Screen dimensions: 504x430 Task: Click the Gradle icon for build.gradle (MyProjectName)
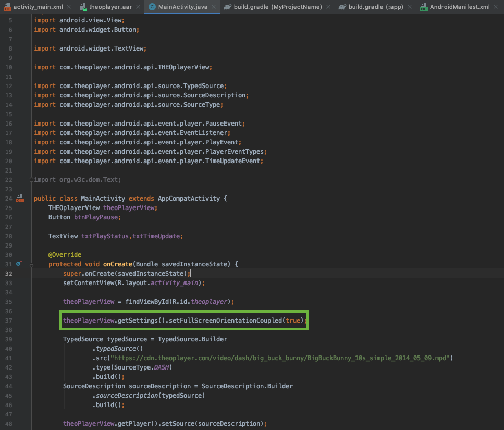point(228,7)
